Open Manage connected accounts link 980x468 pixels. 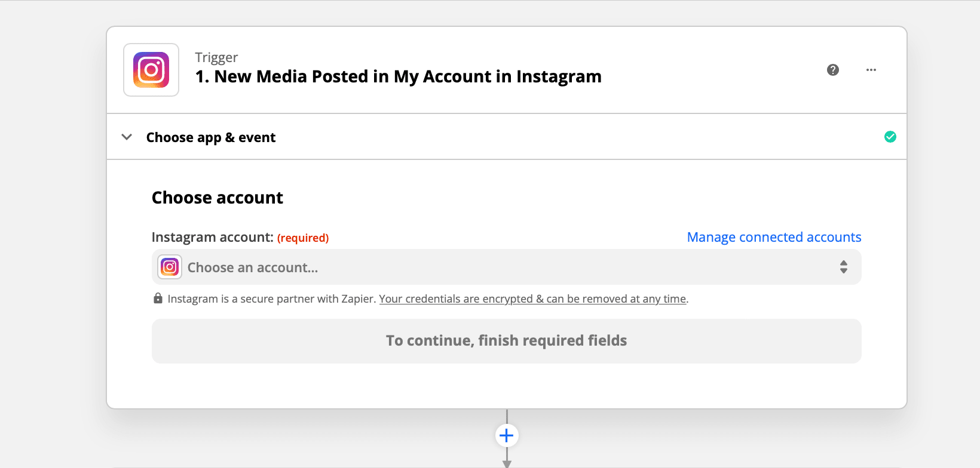(x=774, y=237)
